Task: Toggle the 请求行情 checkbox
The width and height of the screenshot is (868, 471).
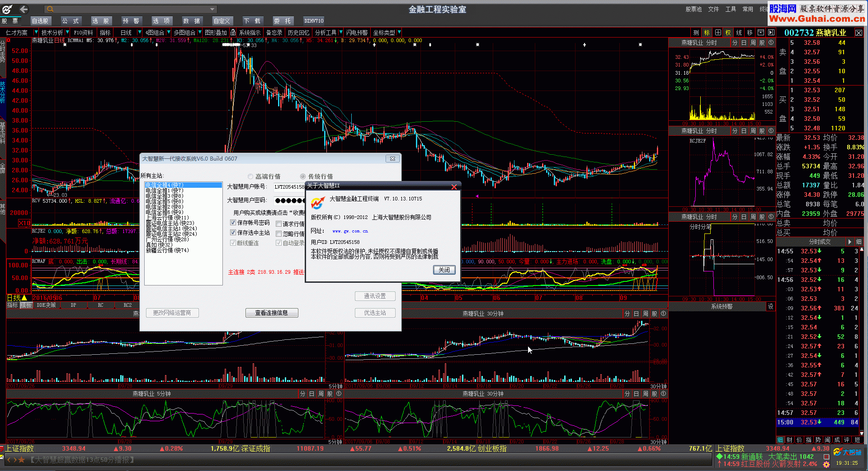Action: (279, 224)
